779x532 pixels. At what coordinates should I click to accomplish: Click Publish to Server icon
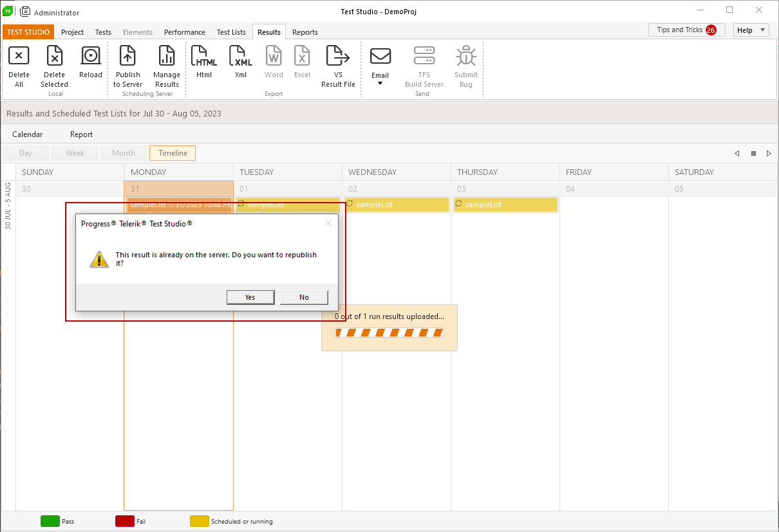(x=128, y=57)
